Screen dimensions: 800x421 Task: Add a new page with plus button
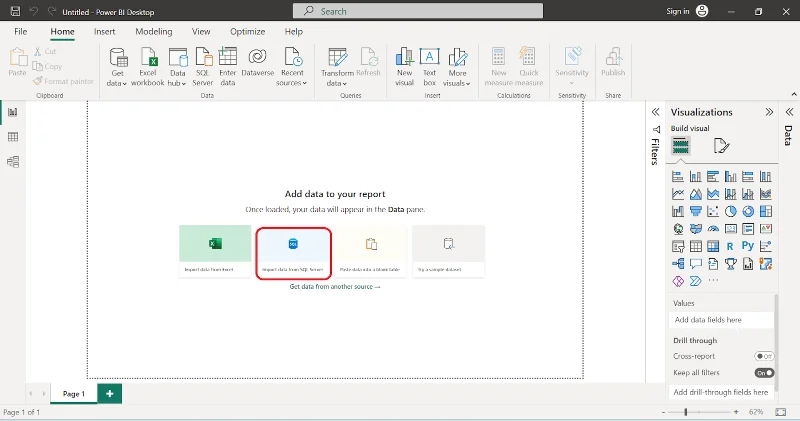click(x=109, y=394)
